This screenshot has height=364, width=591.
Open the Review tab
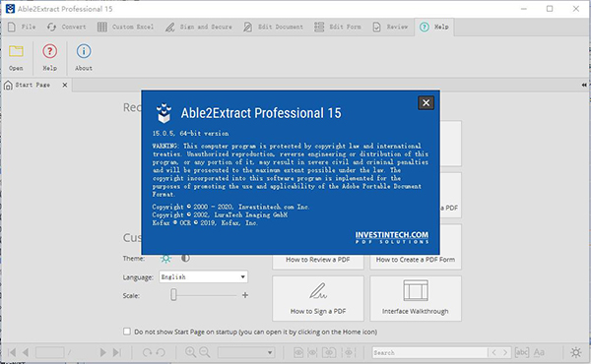[390, 27]
